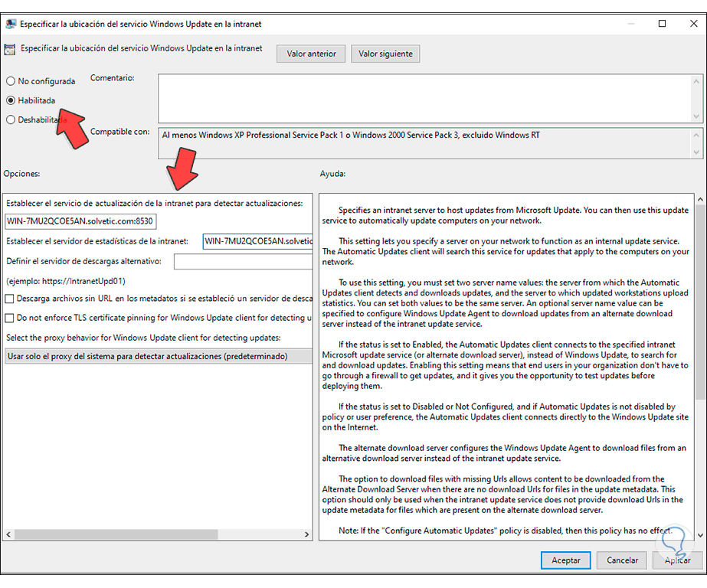
Task: Click the policy window title icon
Action: point(11,24)
